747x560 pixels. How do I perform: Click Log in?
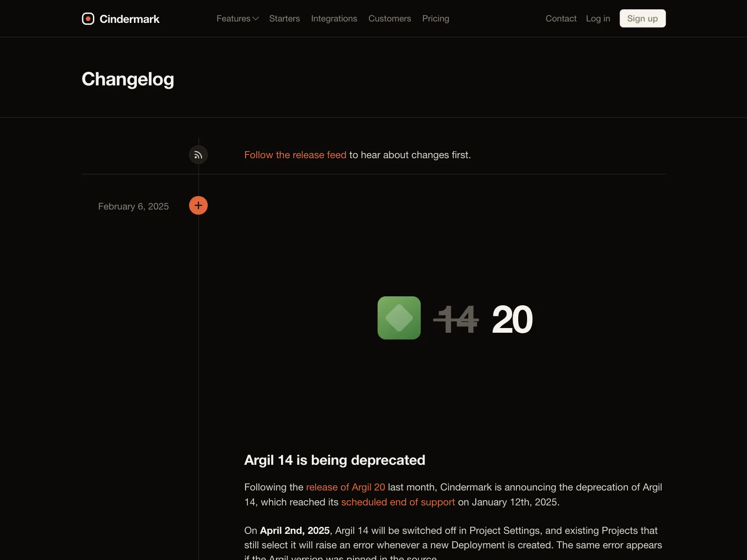(598, 19)
